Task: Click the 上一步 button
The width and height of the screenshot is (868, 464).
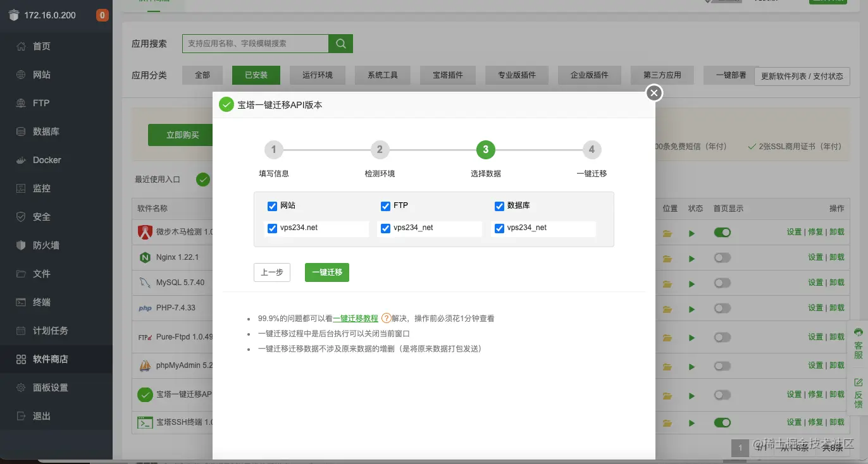Action: [272, 272]
